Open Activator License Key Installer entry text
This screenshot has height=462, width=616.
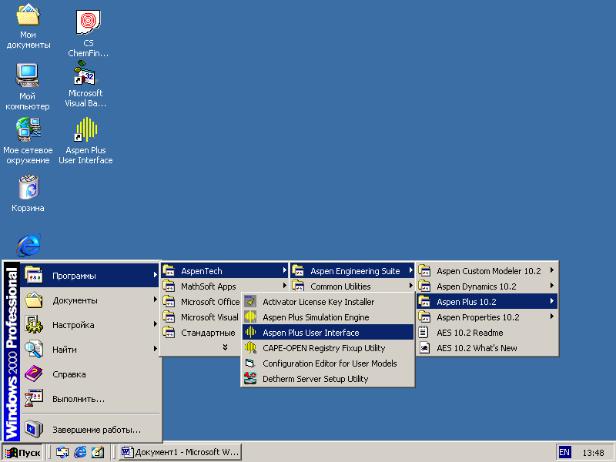[x=318, y=302]
